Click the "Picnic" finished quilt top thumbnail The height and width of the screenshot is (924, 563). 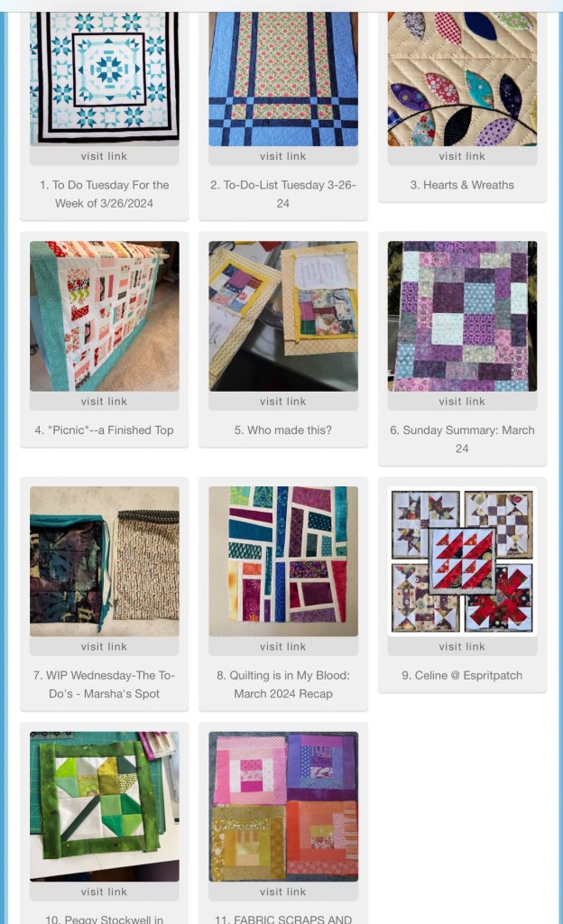[x=105, y=316]
